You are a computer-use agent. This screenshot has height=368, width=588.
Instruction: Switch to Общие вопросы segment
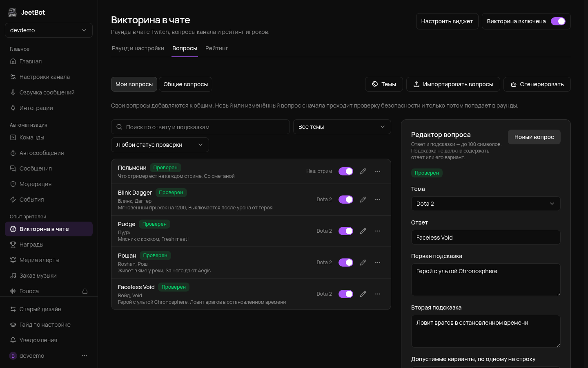click(x=186, y=84)
